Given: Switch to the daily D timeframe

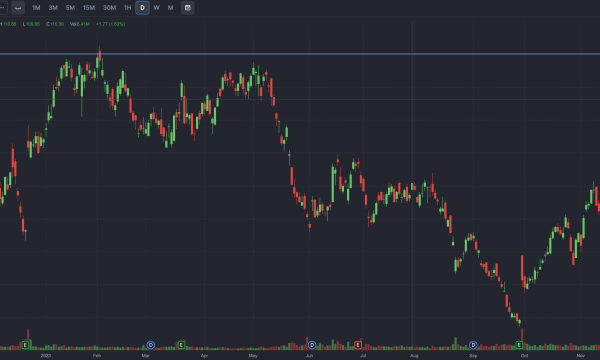Looking at the screenshot, I should (x=142, y=8).
